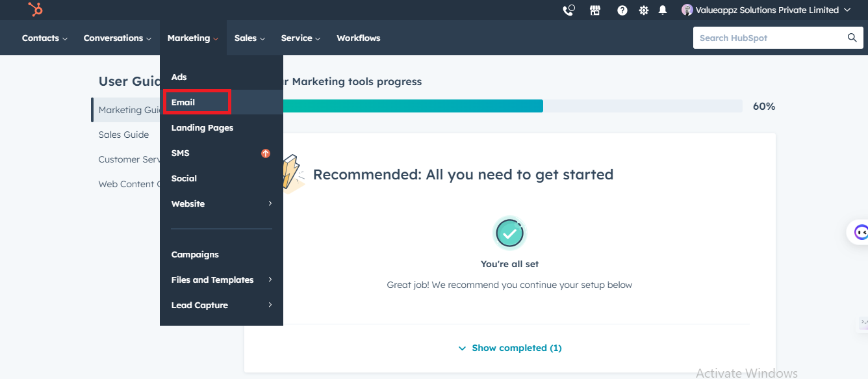Image resolution: width=868 pixels, height=379 pixels.
Task: Show completed setup items
Action: point(509,348)
